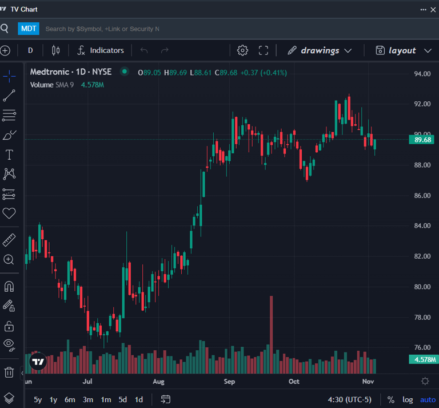Open the Indicators dialog
The image size is (439, 408).
[100, 50]
